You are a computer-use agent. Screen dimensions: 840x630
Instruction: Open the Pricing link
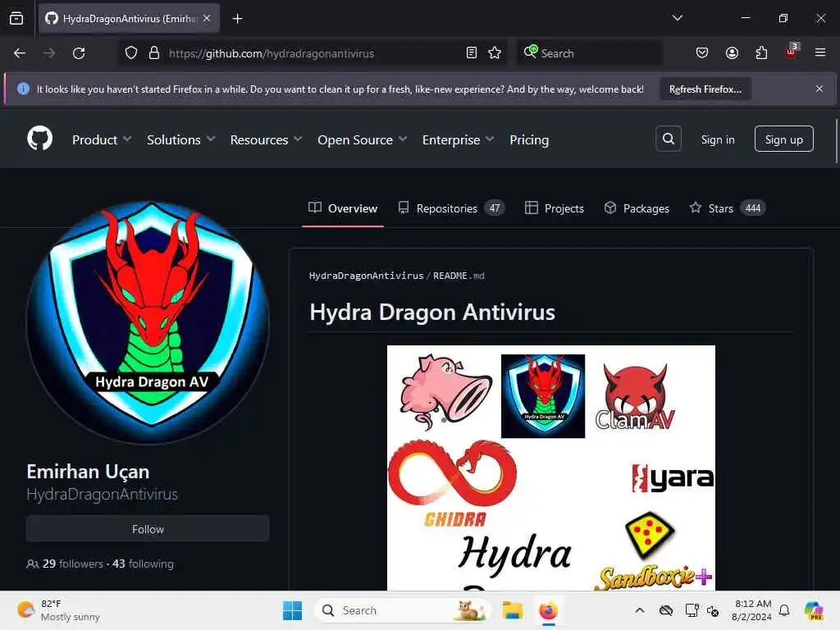(x=529, y=139)
